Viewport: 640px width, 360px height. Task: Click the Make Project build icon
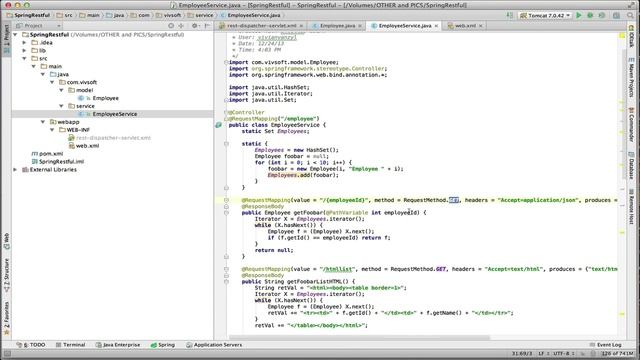510,16
